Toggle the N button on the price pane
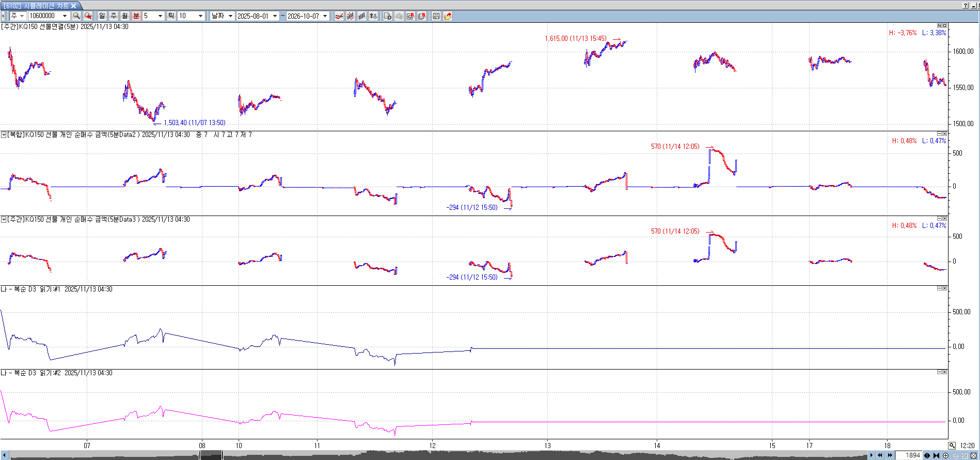The image size is (980, 460). tap(940, 25)
